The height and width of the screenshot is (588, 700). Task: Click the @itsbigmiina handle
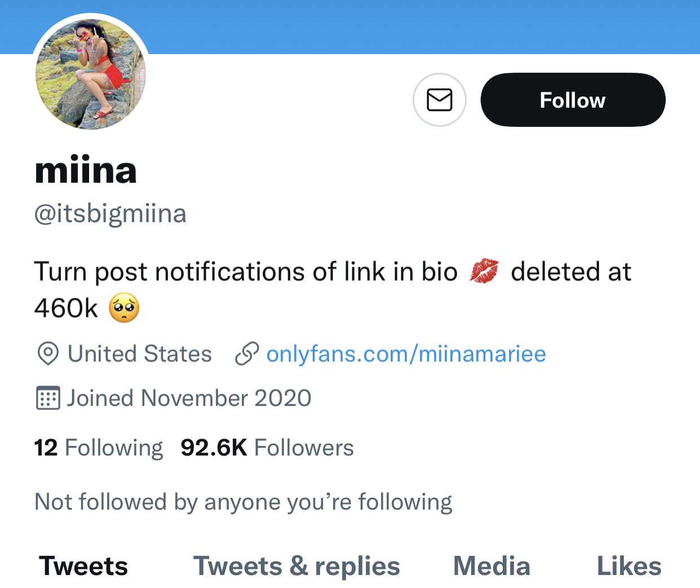110,214
